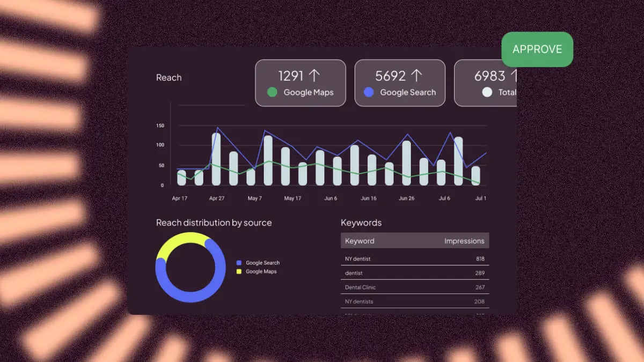
Task: Click the 'Jul 6' axis label
Action: coord(444,198)
